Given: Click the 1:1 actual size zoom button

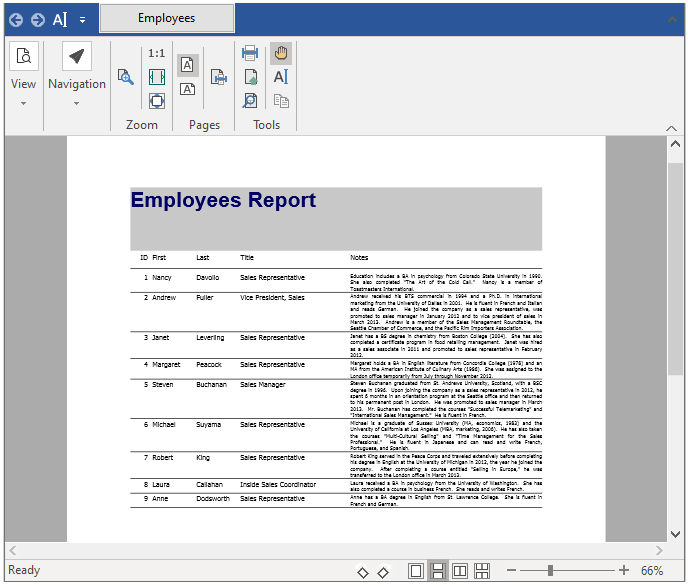Looking at the screenshot, I should 157,53.
